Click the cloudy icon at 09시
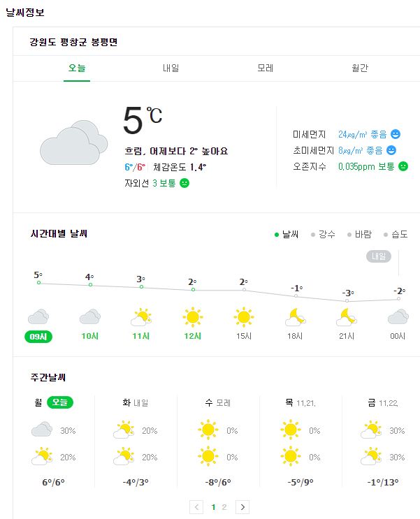 [38, 317]
